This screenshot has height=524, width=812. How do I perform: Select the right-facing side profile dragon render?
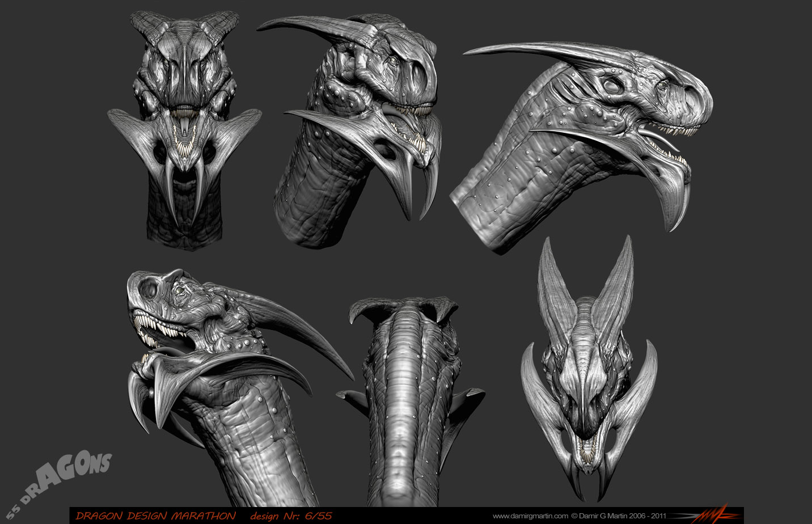pyautogui.click(x=581, y=147)
